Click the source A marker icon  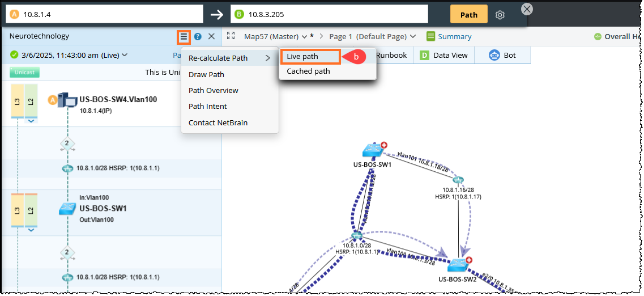coord(15,14)
